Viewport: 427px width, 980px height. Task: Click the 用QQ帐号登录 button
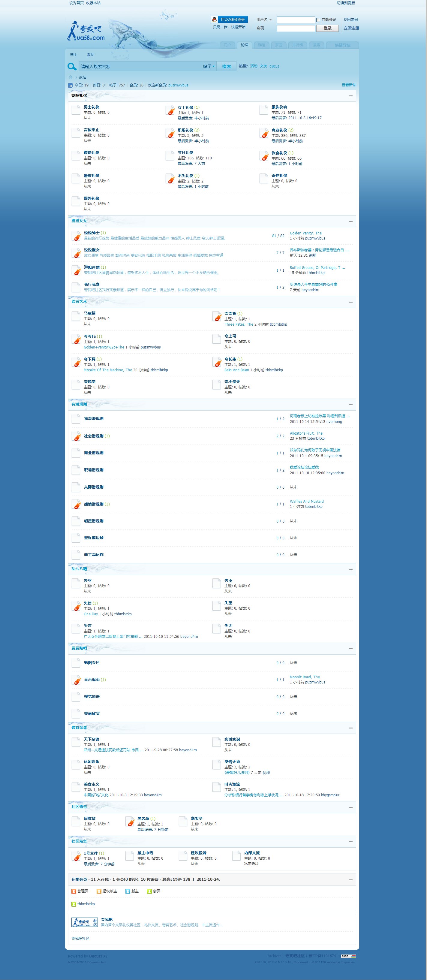[x=229, y=20]
